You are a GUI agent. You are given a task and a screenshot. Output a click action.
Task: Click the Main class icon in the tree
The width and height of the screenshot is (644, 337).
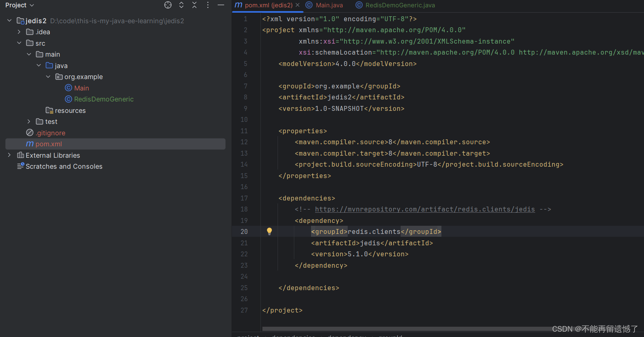coord(68,88)
